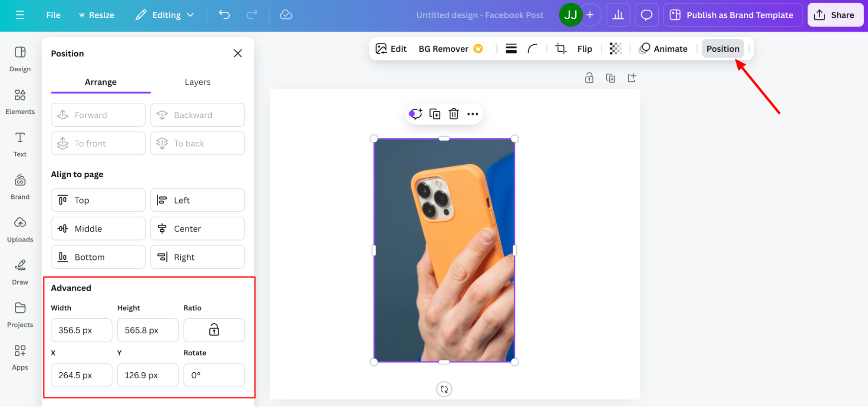Open the transparency checkerboard icon
The width and height of the screenshot is (868, 407).
pyautogui.click(x=615, y=49)
